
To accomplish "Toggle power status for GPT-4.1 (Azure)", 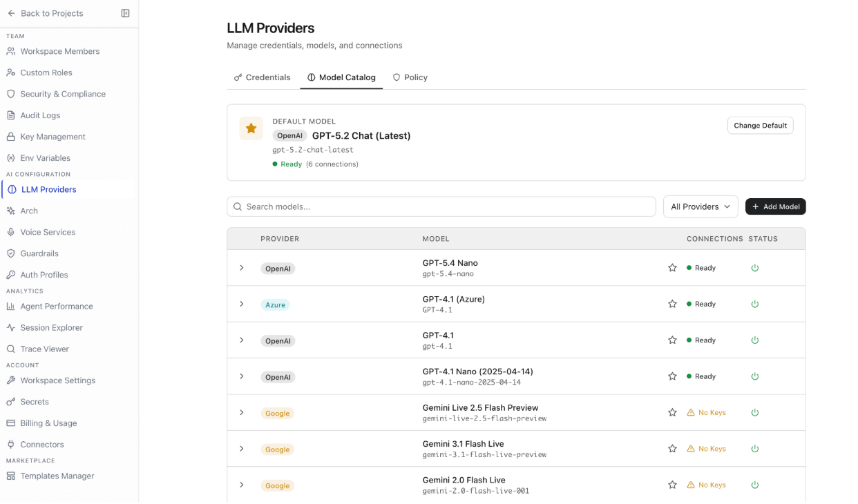I will 755,304.
